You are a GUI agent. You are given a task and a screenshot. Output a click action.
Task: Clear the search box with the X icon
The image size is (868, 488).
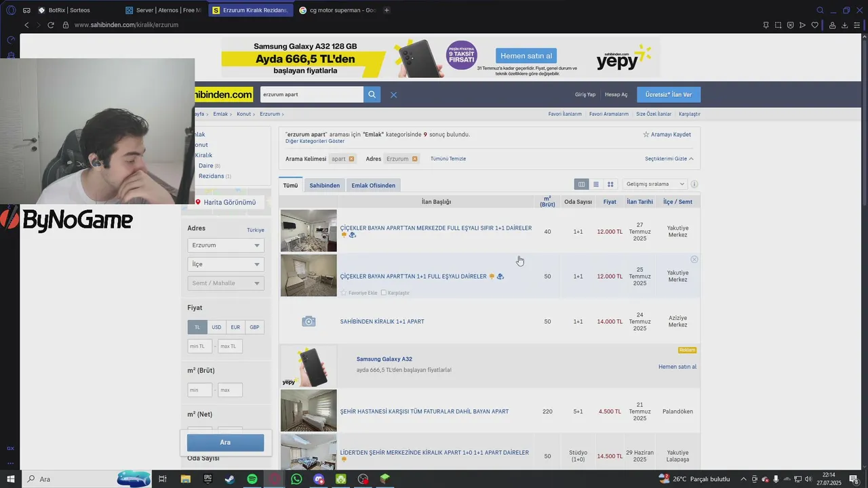[x=393, y=95]
